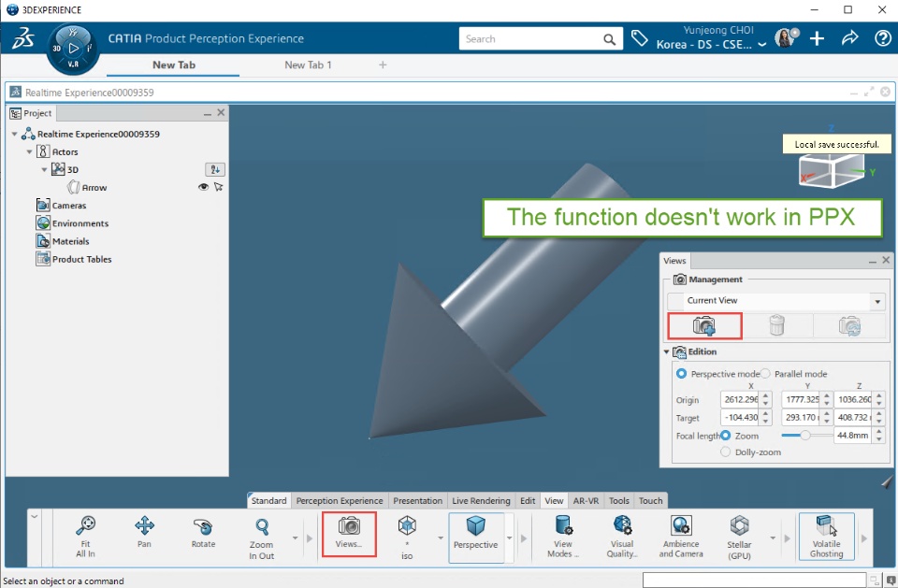Open the 3D compass play button
This screenshot has height=588, width=898.
pos(73,49)
